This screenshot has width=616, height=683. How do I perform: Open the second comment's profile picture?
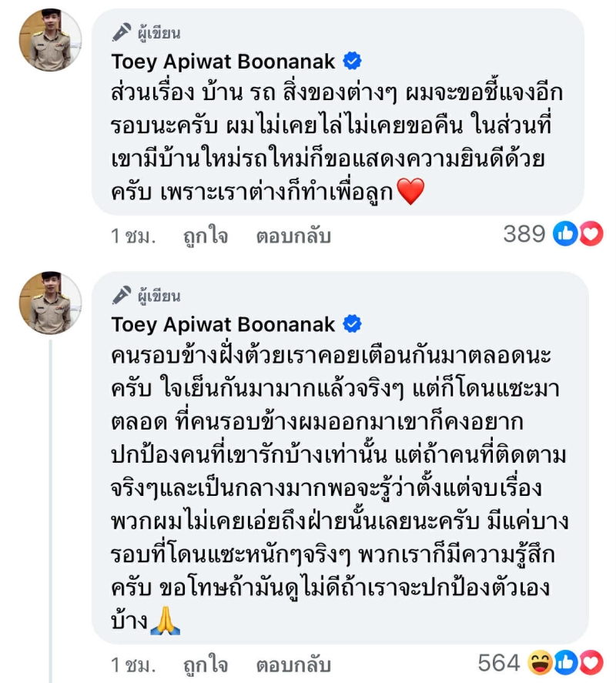click(x=50, y=303)
